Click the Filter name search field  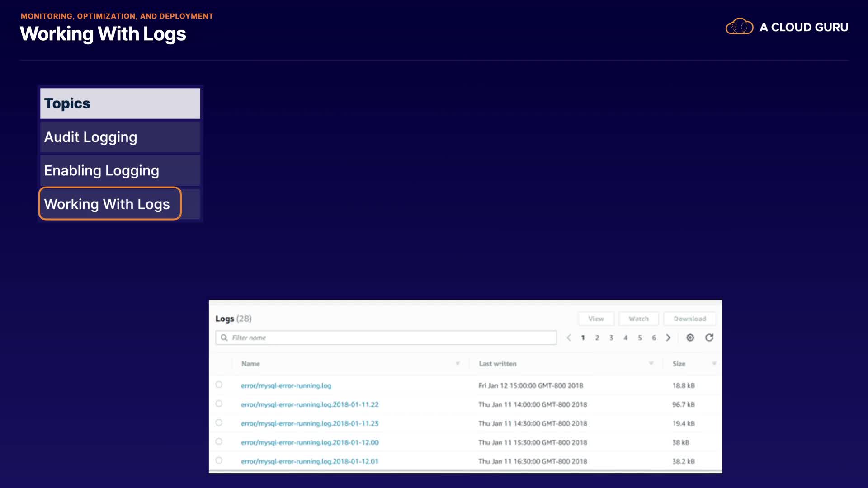(x=389, y=338)
